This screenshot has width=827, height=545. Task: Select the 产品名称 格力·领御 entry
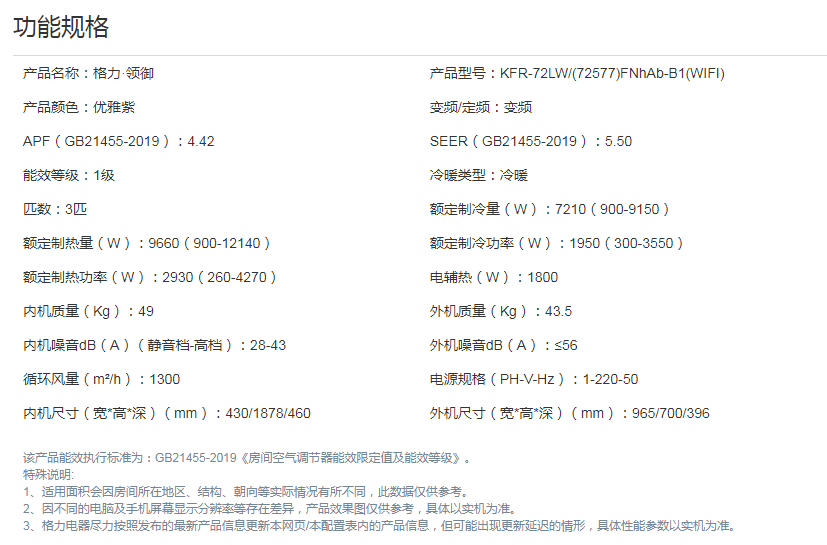tap(88, 73)
